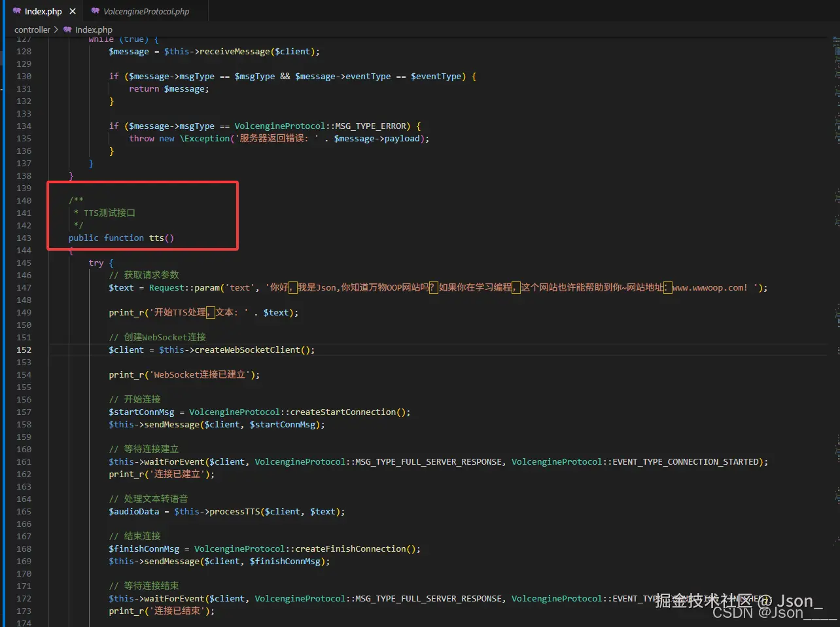Click the createStartConnection method call
Screen dimensions: 840x627
tap(343, 412)
